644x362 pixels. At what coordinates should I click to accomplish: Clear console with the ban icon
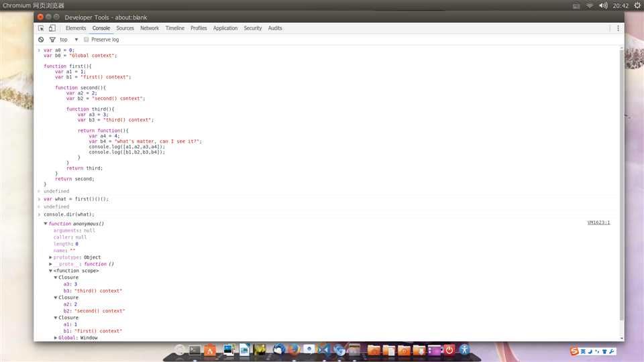pyautogui.click(x=41, y=40)
